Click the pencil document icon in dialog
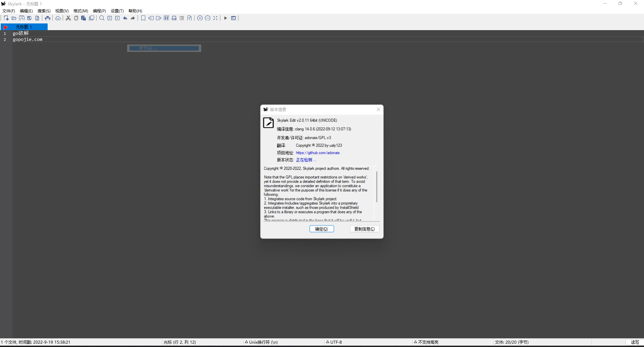 (x=268, y=123)
